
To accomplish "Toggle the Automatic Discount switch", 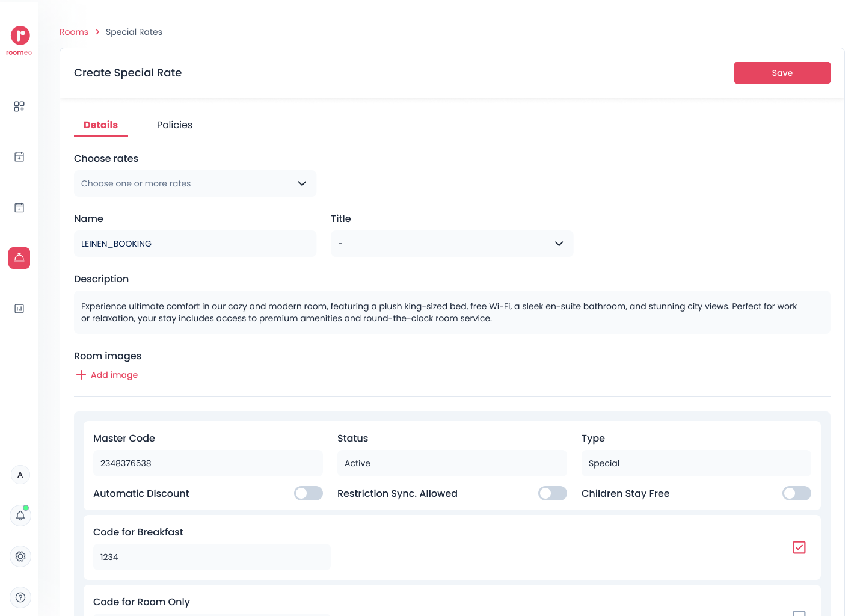I will click(309, 493).
